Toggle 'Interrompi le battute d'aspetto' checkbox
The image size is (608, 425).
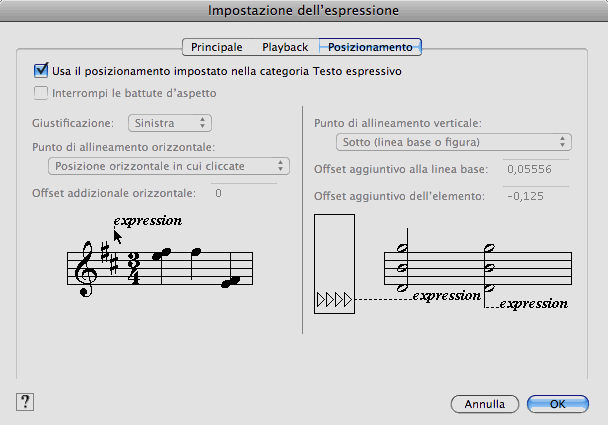point(41,93)
